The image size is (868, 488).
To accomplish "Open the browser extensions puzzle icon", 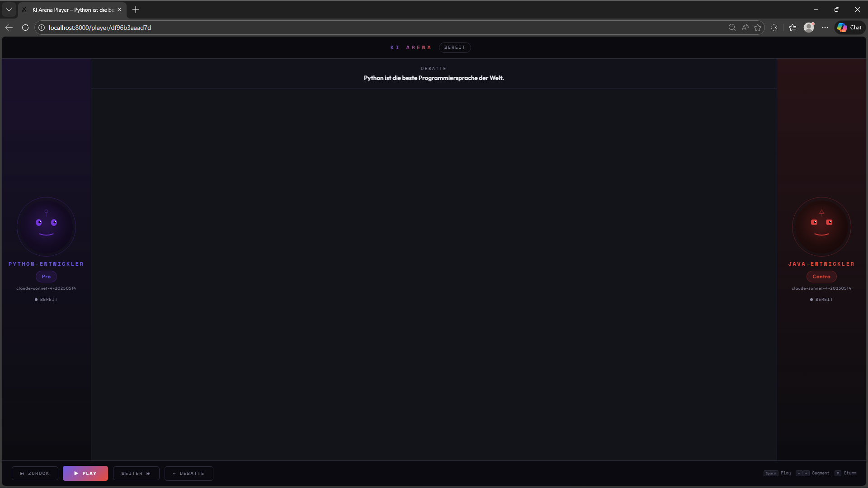I will click(x=774, y=28).
